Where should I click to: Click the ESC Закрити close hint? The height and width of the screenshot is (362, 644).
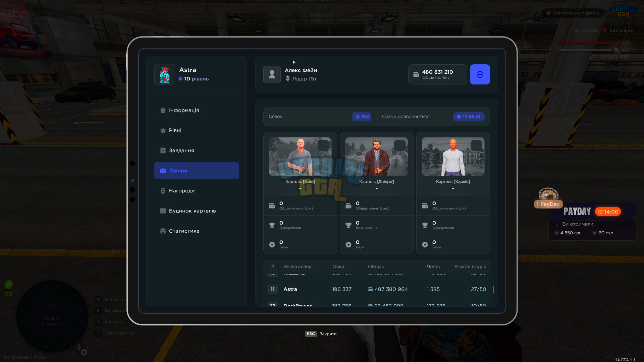coord(321,334)
